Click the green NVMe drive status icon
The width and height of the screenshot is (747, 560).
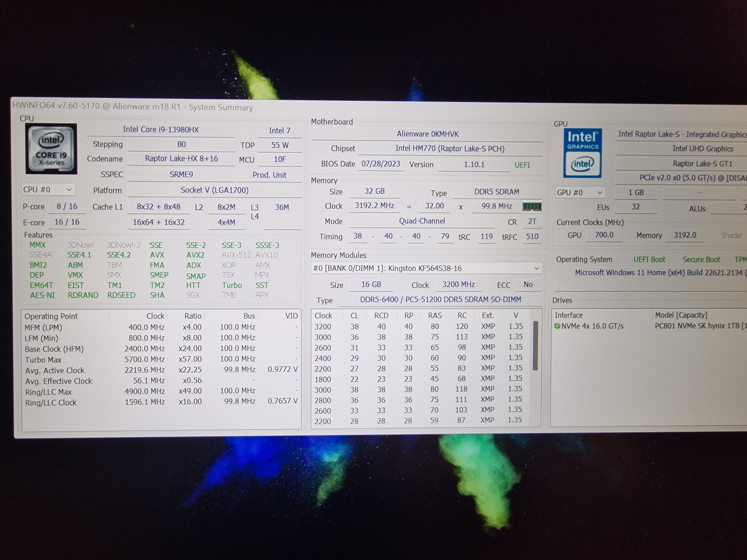pyautogui.click(x=557, y=326)
